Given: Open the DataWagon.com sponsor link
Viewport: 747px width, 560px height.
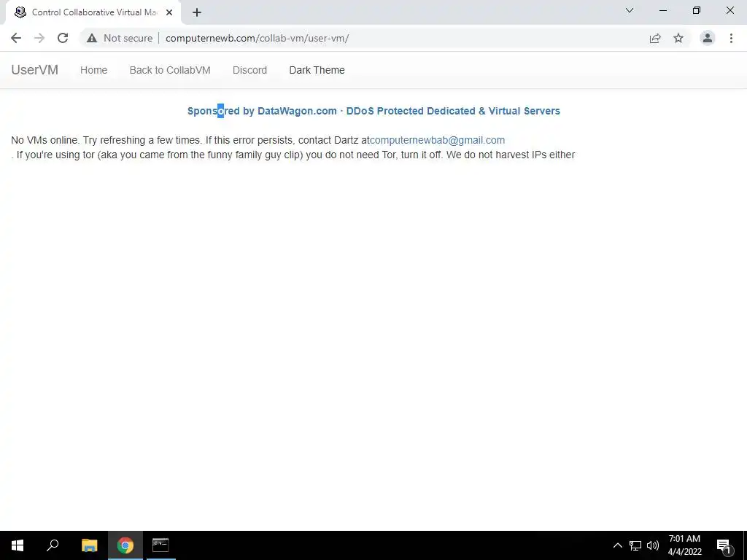Looking at the screenshot, I should [x=373, y=111].
